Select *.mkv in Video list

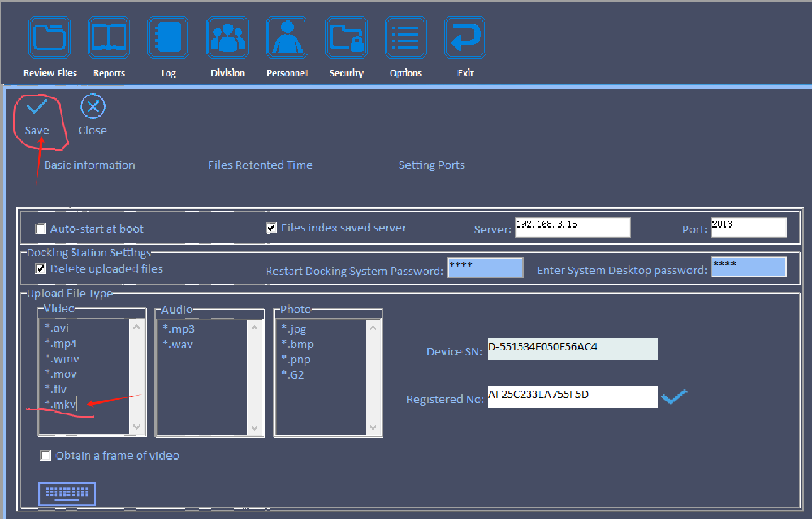pos(60,404)
